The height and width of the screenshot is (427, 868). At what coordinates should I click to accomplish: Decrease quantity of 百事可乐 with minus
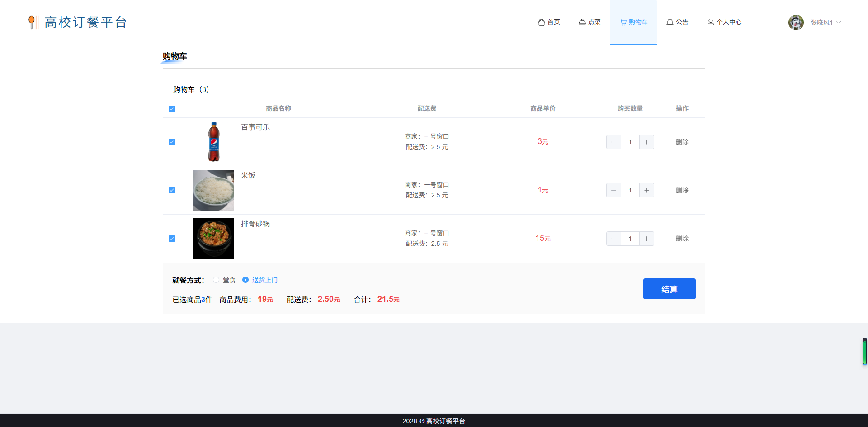613,142
